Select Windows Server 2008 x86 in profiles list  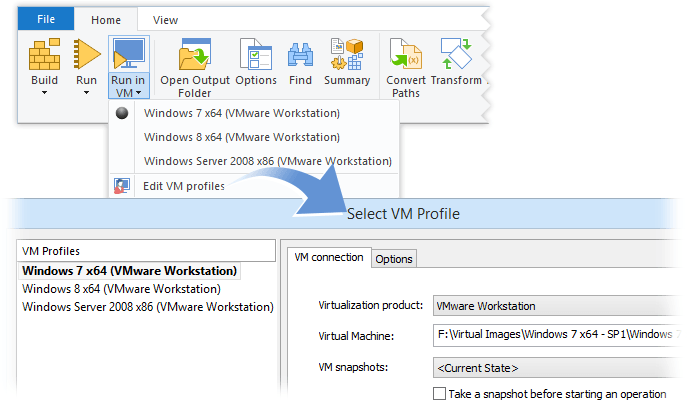pos(148,307)
